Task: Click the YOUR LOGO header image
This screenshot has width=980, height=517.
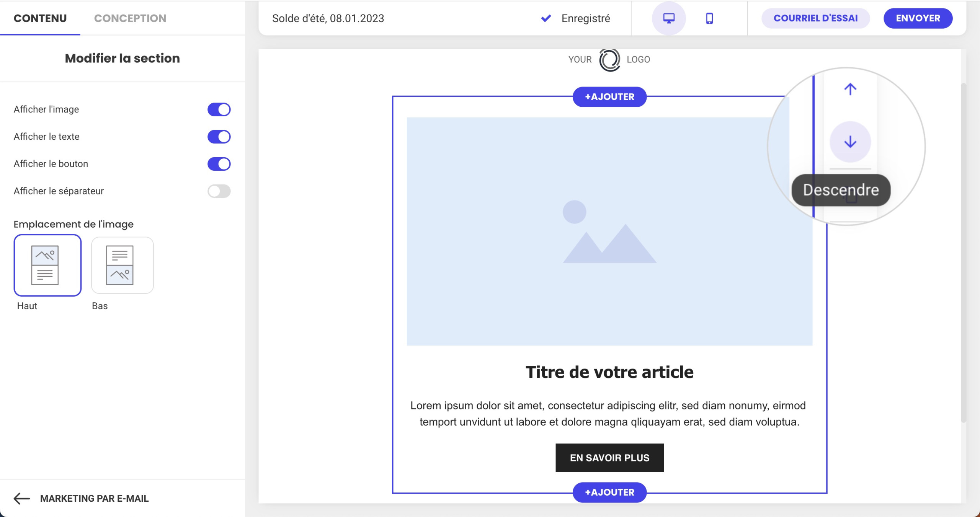Action: pyautogui.click(x=609, y=60)
